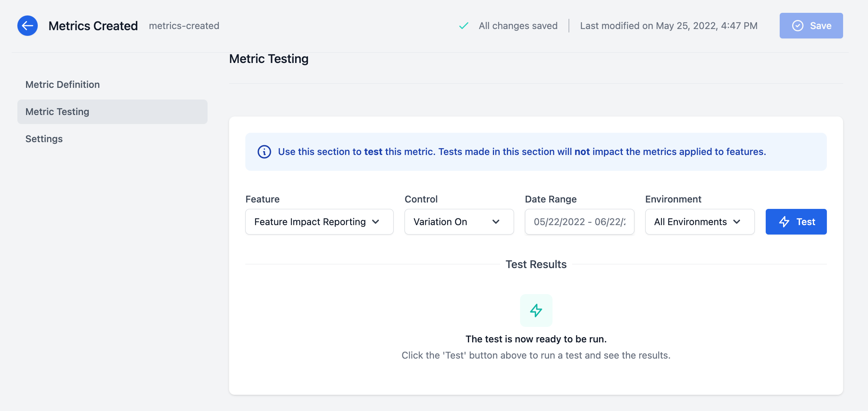Open the Control dropdown showing Variation On
This screenshot has width=868, height=411.
(x=459, y=222)
